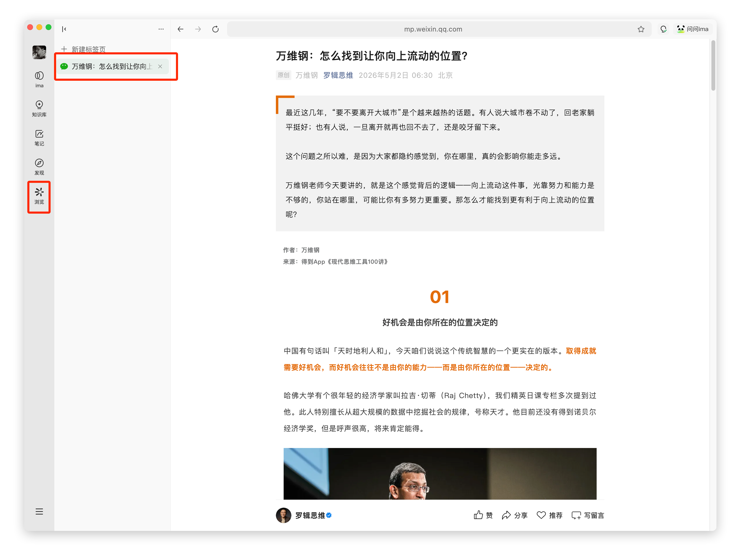741x560 pixels.
Task: Click the page vertical scrollbar thumb
Action: point(713,65)
